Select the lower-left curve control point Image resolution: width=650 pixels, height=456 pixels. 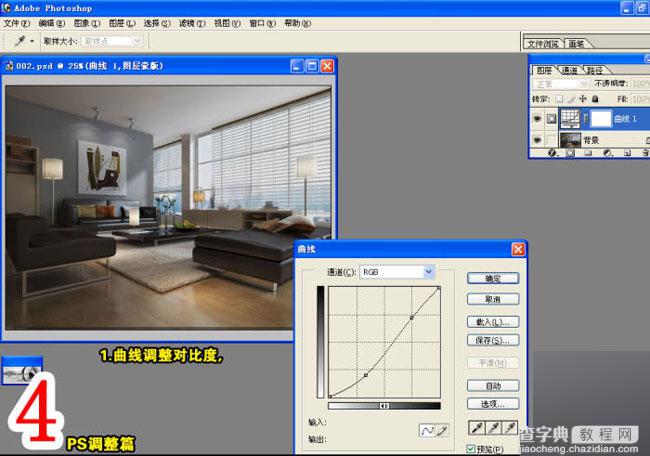click(366, 375)
